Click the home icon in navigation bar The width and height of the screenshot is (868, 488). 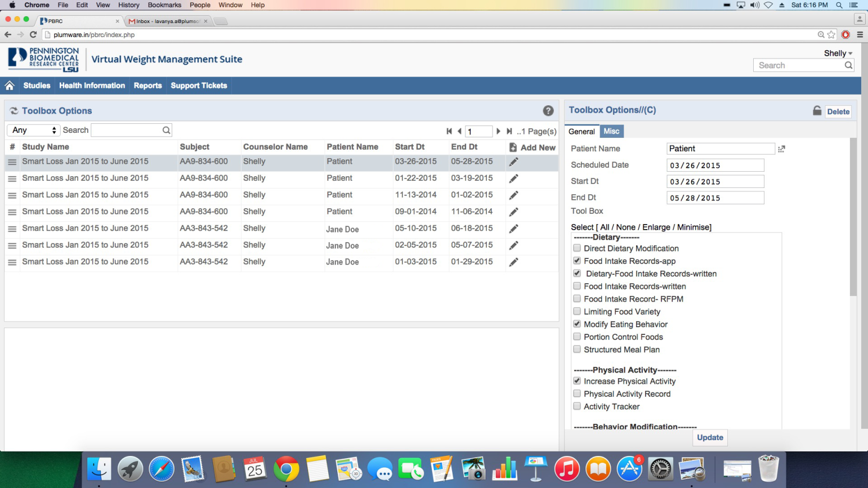tap(10, 86)
